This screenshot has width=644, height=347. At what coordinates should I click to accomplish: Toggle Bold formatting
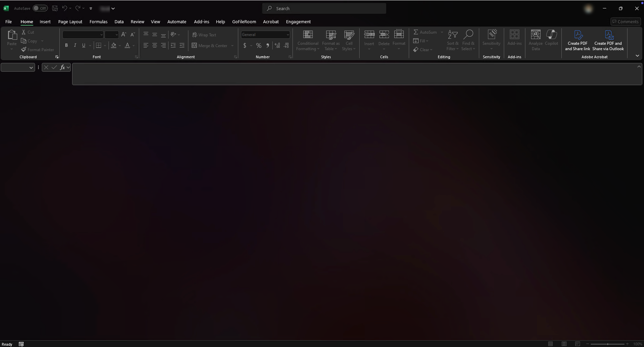click(66, 45)
